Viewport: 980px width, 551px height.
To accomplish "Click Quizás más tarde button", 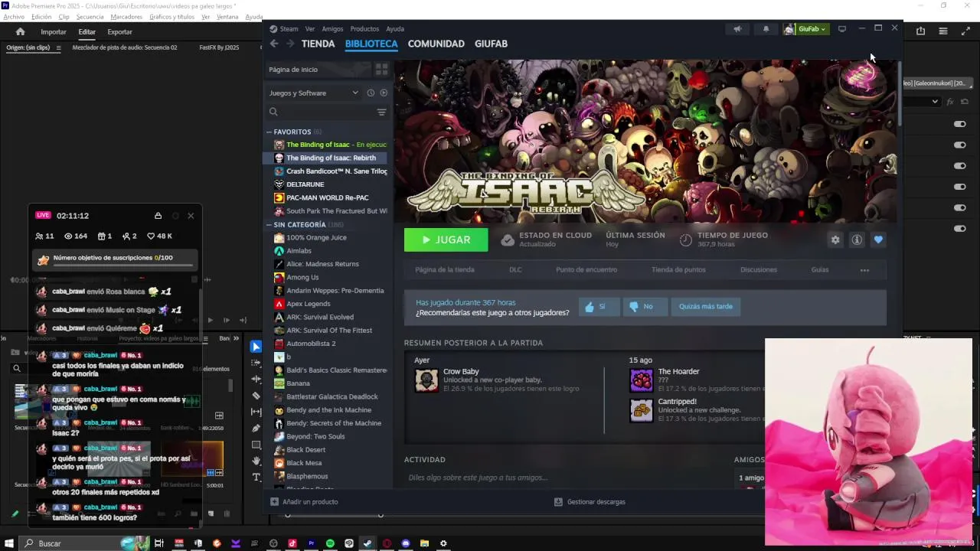I will 705,306.
